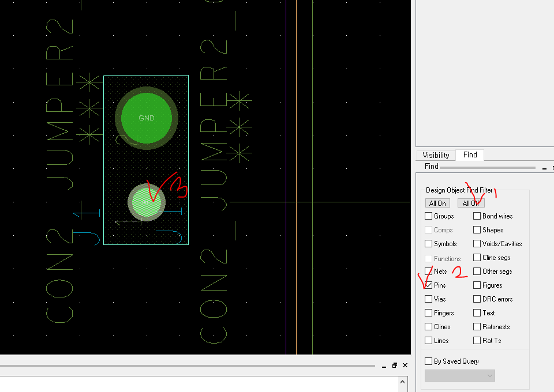Screen dimensions: 554x392
Task: Click the All On button
Action: pos(437,203)
